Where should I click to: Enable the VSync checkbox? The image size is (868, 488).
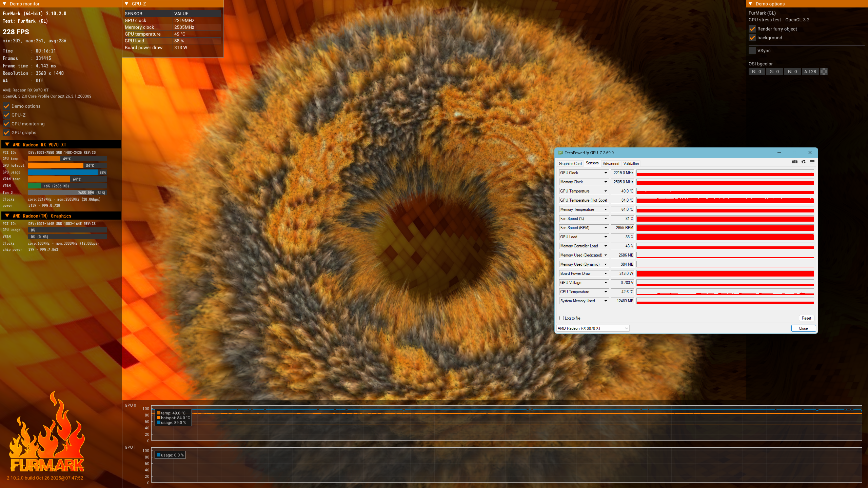tap(752, 50)
